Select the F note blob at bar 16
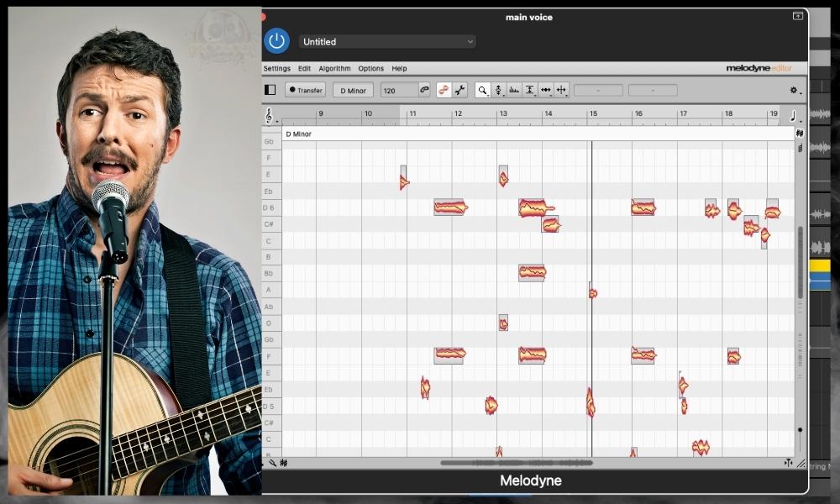Screen dimensions: 840x504 pos(643,354)
